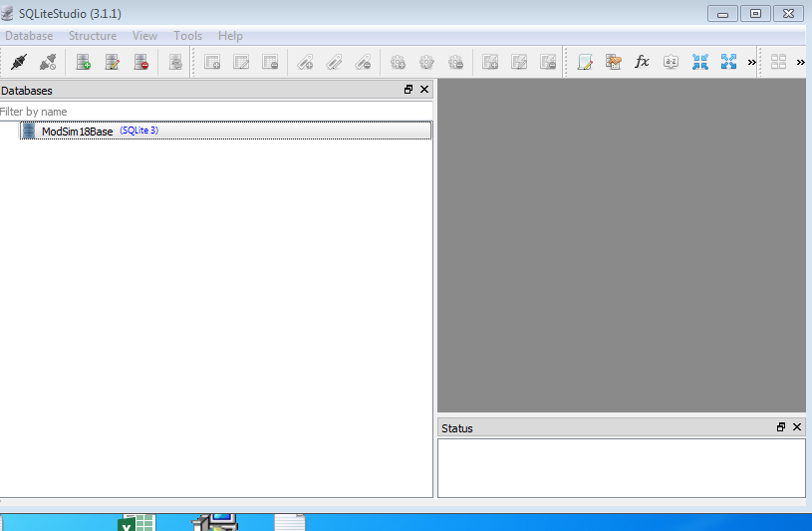Expand the main toolbar overflow chevron
This screenshot has width=812, height=531.
(x=752, y=62)
